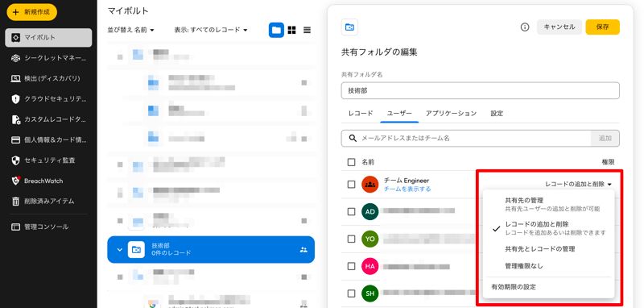The image size is (644, 308).
Task: Check the YO user checkbox
Action: pos(351,239)
